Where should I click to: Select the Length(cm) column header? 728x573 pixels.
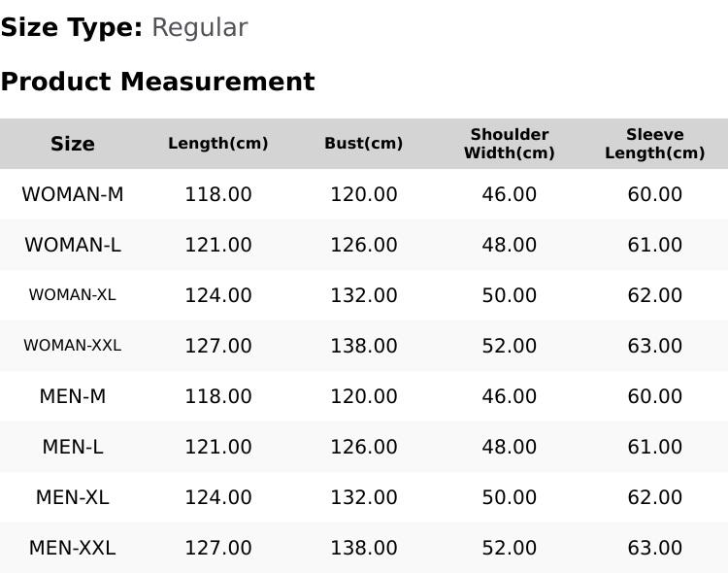[218, 143]
